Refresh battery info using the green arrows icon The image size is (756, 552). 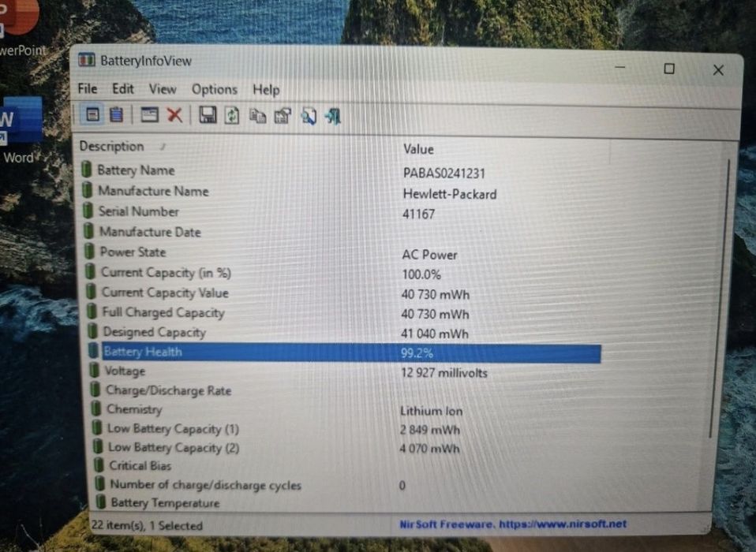(x=232, y=116)
